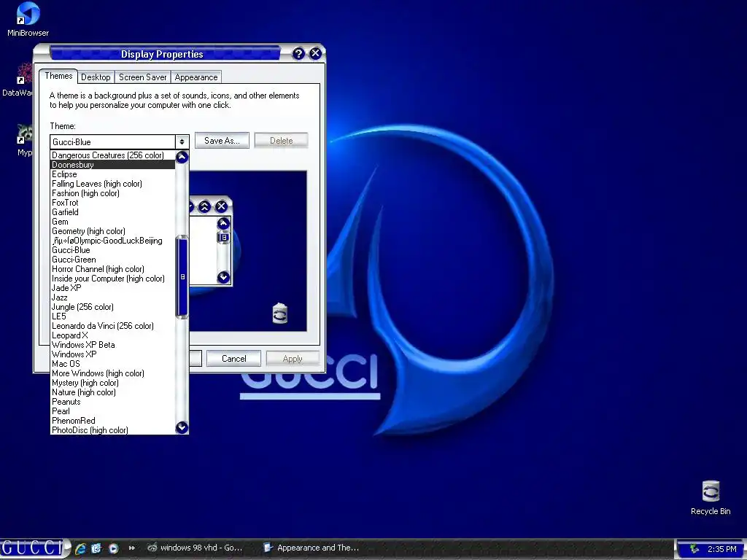Select Horror Channel (high color) theme
The image size is (747, 560).
click(113, 269)
